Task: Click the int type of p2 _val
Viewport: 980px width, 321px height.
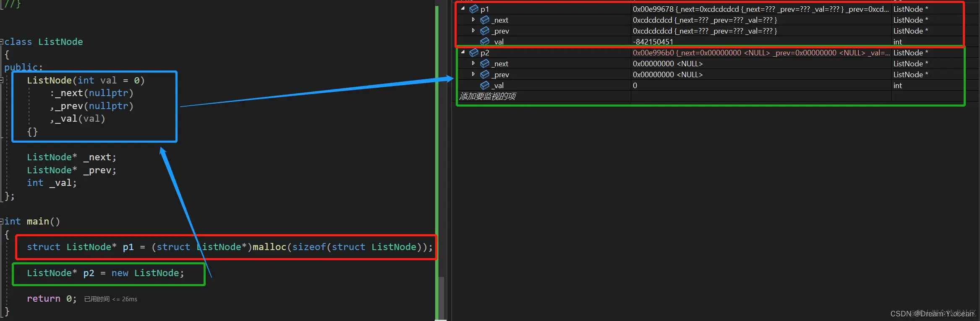Action: [x=898, y=85]
